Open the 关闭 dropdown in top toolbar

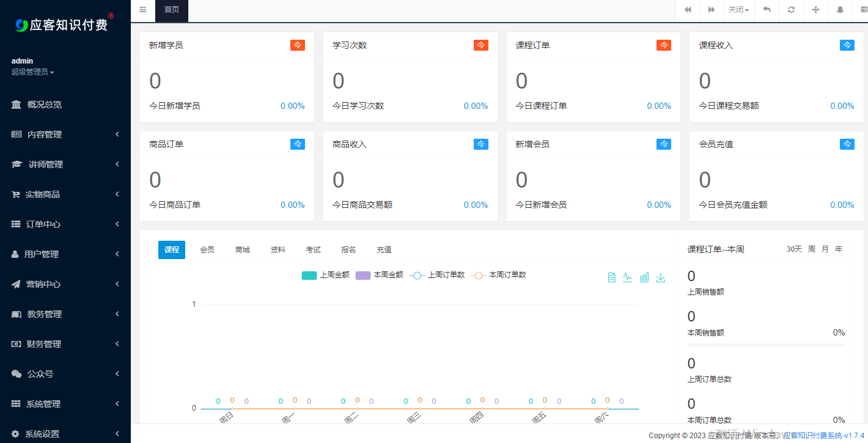(x=738, y=10)
